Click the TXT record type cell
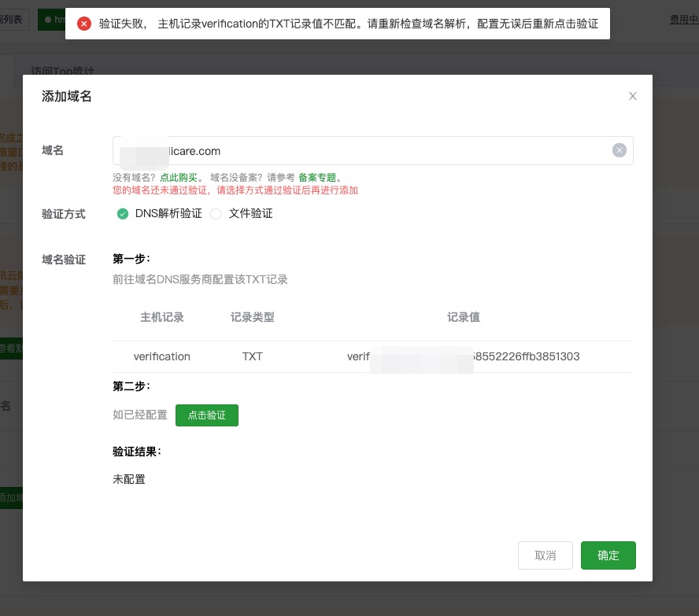The height and width of the screenshot is (616, 699). click(x=252, y=356)
